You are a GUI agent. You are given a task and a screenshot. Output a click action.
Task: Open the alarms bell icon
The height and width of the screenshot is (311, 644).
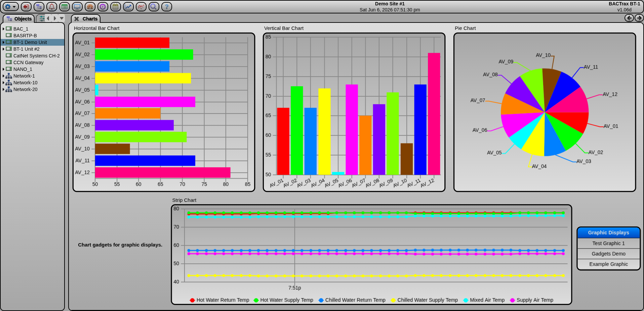52,7
